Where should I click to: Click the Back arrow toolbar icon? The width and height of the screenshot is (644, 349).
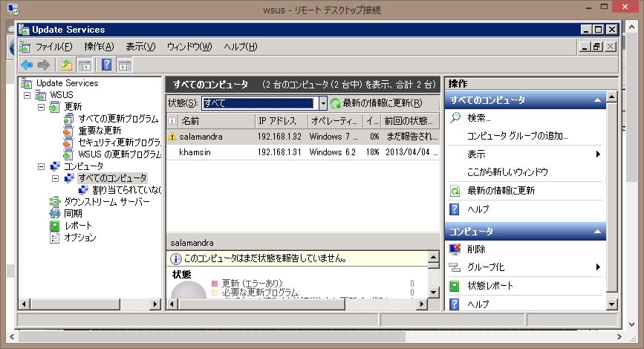(x=27, y=65)
